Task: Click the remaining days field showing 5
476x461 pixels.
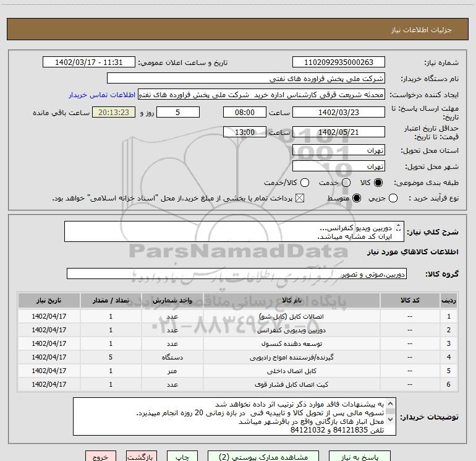Action: coord(178,112)
